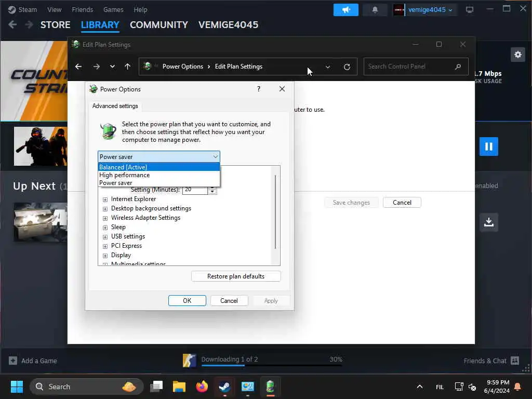Viewport: 532px width, 399px height.
Task: Expand the Sleep settings node
Action: (105, 228)
